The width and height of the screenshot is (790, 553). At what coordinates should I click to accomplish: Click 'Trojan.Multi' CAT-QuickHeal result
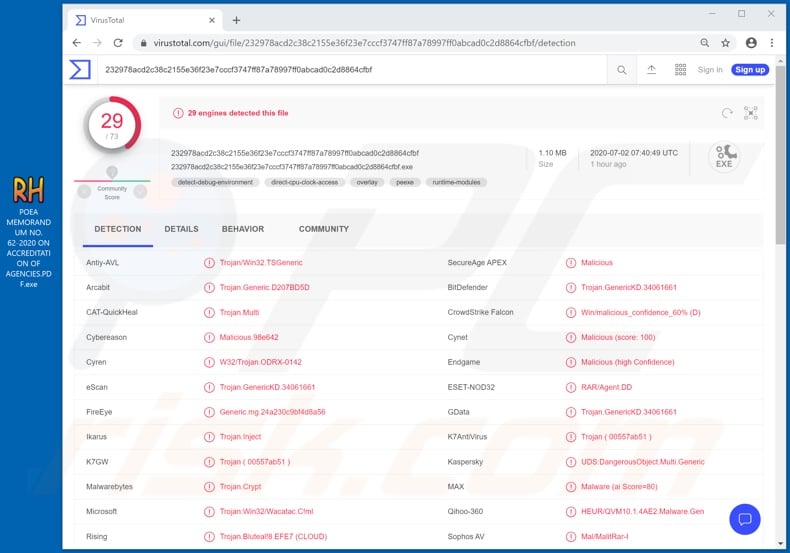tap(239, 312)
